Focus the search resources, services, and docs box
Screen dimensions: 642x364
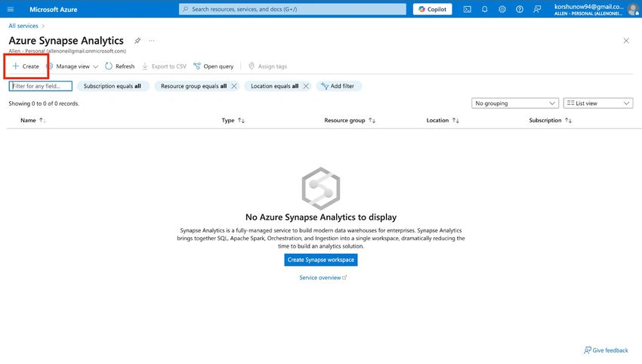pos(292,9)
